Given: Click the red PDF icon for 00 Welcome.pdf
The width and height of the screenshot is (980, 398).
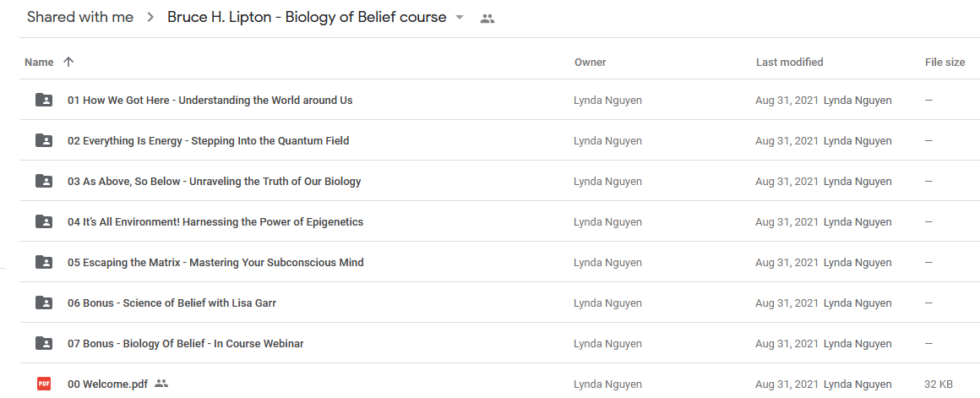Looking at the screenshot, I should click(x=44, y=384).
